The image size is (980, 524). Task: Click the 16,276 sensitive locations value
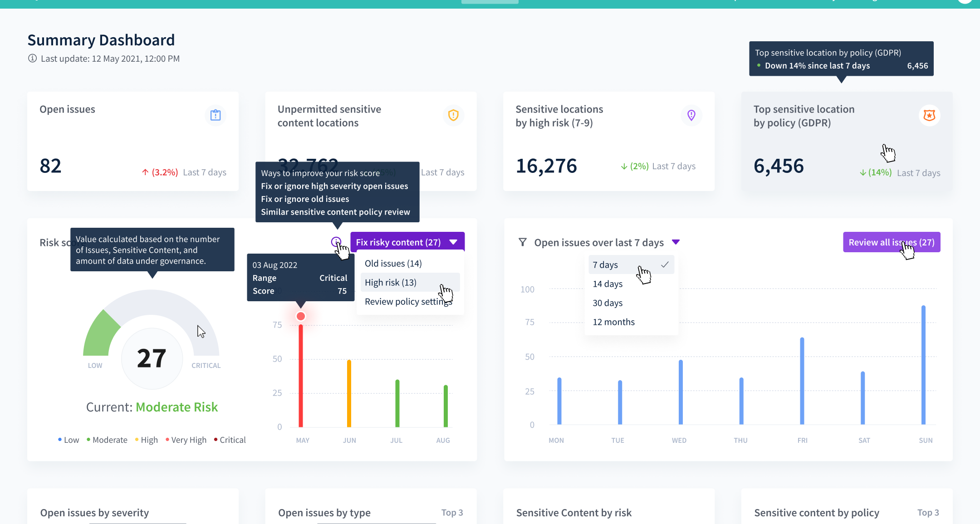(546, 166)
